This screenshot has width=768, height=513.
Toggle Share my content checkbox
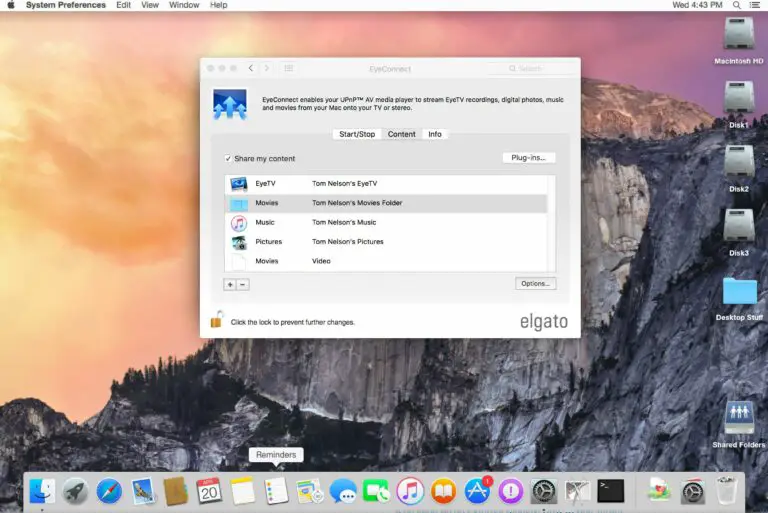click(x=228, y=158)
